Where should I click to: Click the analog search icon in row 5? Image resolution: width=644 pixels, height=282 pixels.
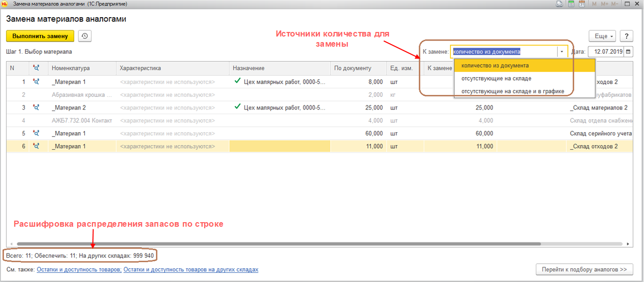coord(36,133)
